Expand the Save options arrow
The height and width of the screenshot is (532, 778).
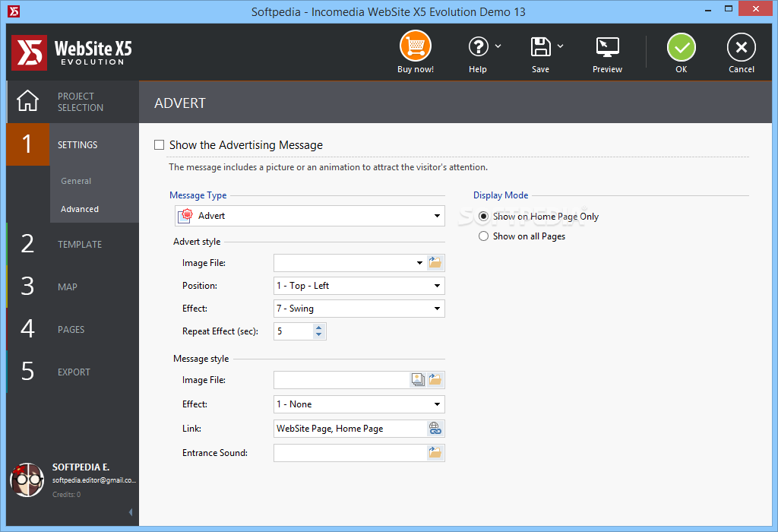coord(560,46)
